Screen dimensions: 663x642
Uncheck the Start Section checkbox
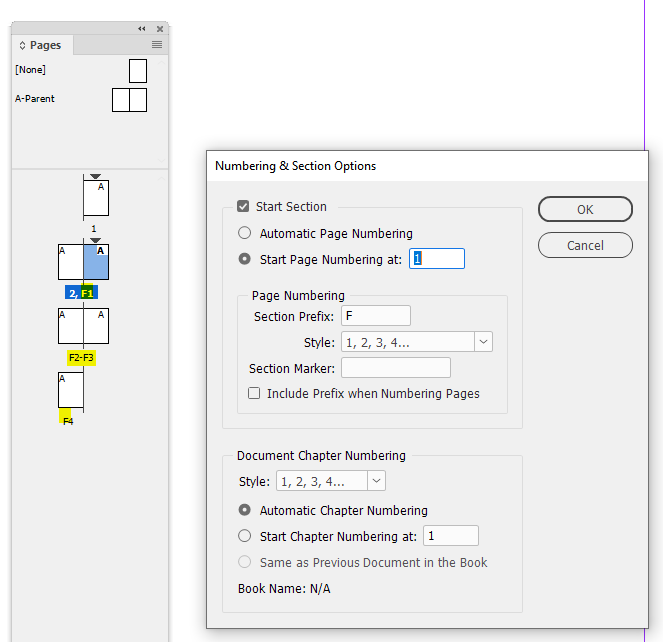(x=243, y=207)
